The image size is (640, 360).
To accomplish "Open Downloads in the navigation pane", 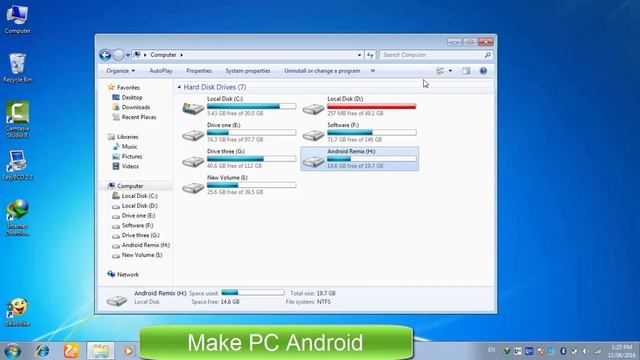I will (x=136, y=107).
